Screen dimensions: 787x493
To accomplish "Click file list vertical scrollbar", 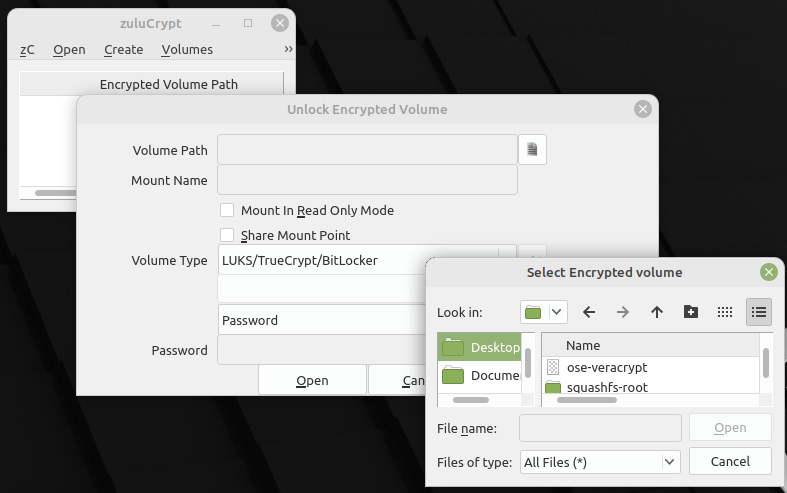I will [765, 363].
